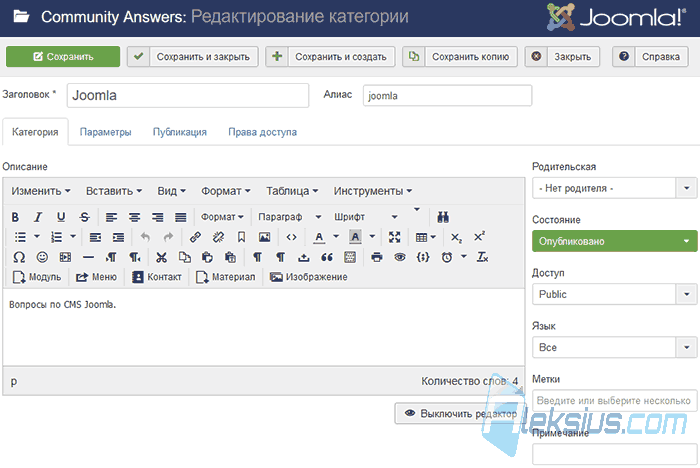The width and height of the screenshot is (700, 468).
Task: Insert an emoticon smiley
Action: (x=42, y=257)
